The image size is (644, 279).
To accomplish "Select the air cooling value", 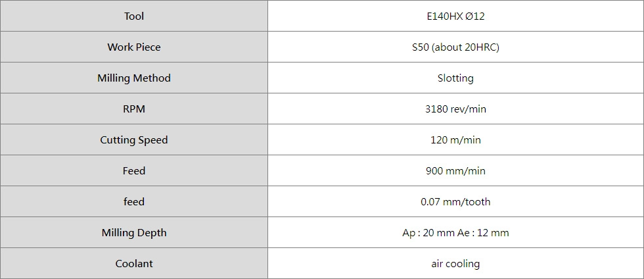I will (455, 263).
